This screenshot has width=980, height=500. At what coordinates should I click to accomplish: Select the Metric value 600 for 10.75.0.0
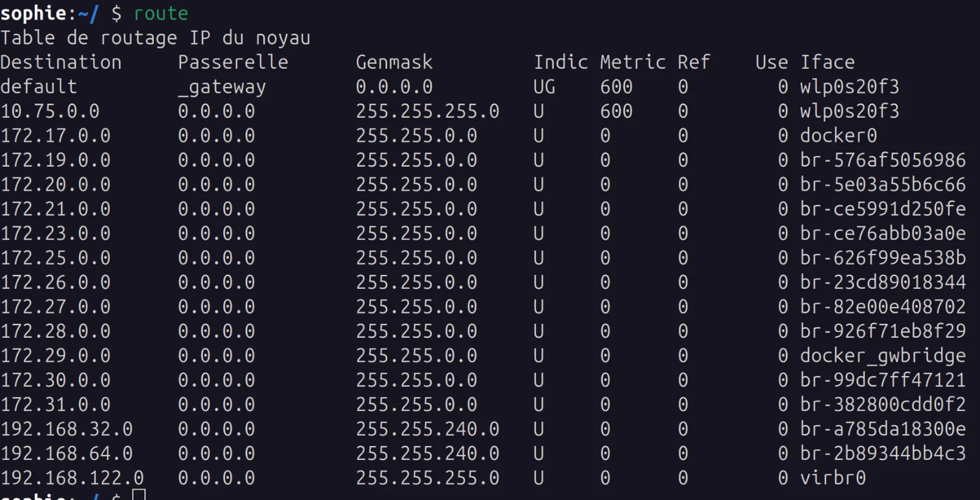point(616,111)
